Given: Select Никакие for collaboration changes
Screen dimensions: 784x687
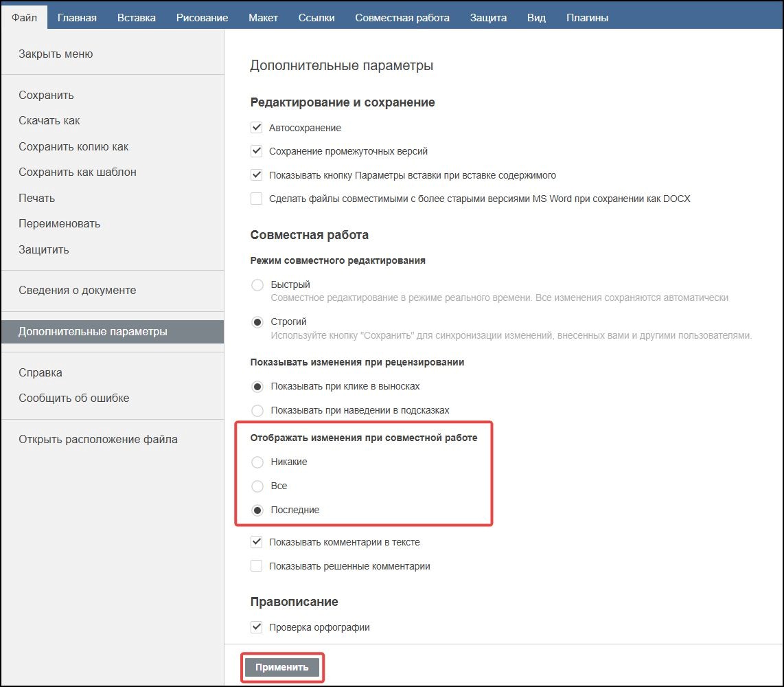Looking at the screenshot, I should (257, 462).
